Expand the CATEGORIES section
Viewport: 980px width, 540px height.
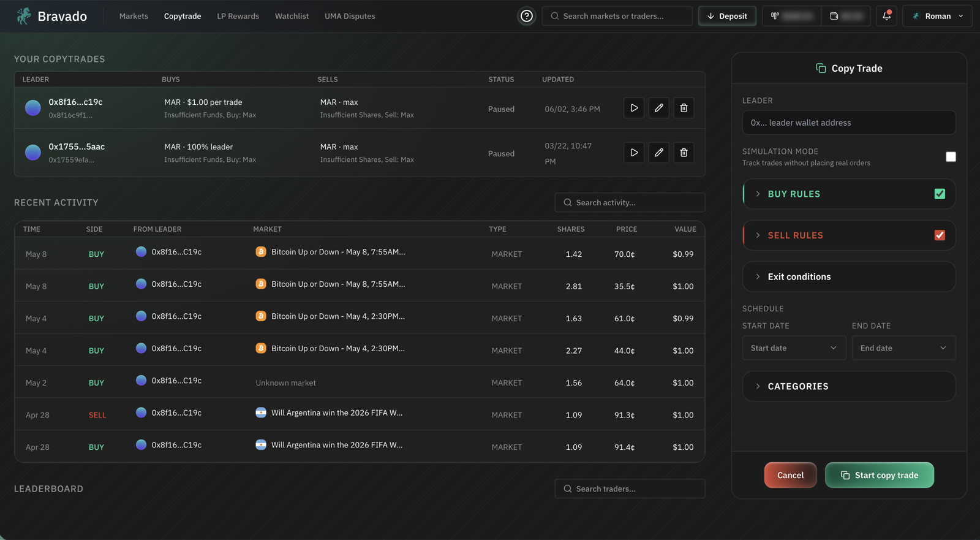pyautogui.click(x=849, y=386)
